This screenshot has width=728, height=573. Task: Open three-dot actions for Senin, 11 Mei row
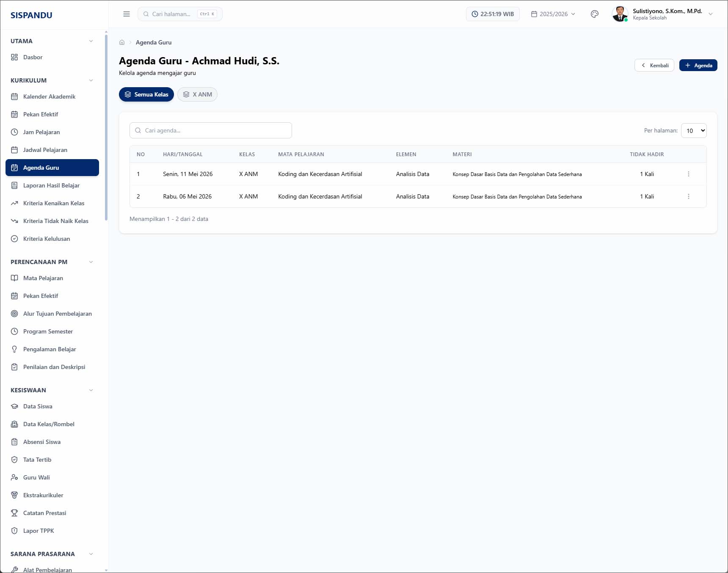(x=688, y=174)
